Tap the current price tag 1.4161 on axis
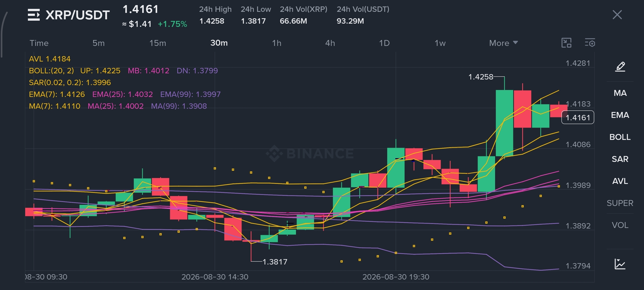The width and height of the screenshot is (644, 290). [578, 118]
